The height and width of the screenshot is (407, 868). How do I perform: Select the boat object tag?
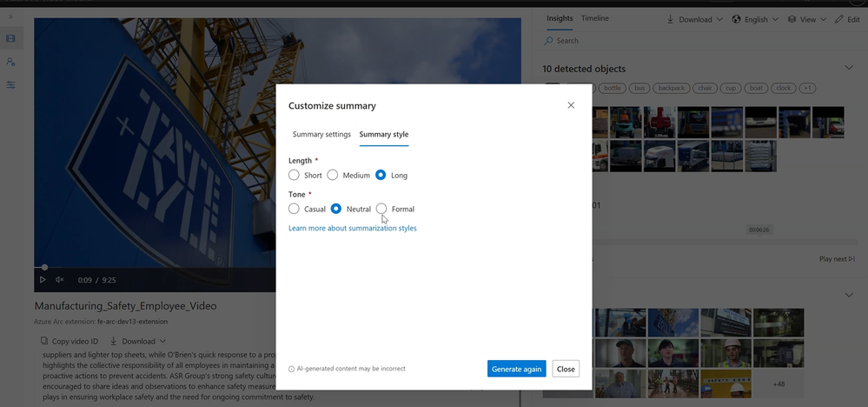click(756, 88)
